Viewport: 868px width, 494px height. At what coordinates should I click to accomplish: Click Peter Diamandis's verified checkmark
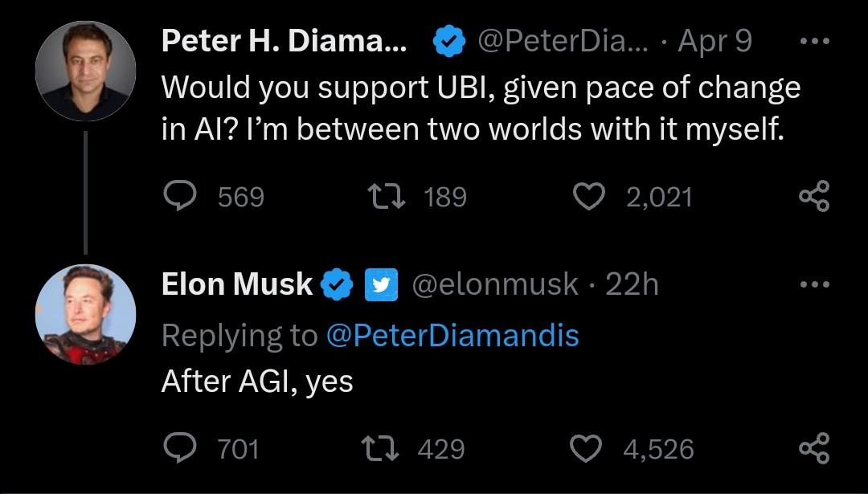(449, 40)
